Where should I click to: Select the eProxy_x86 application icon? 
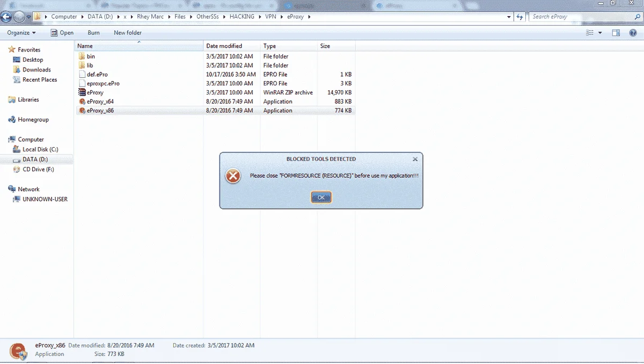82,111
